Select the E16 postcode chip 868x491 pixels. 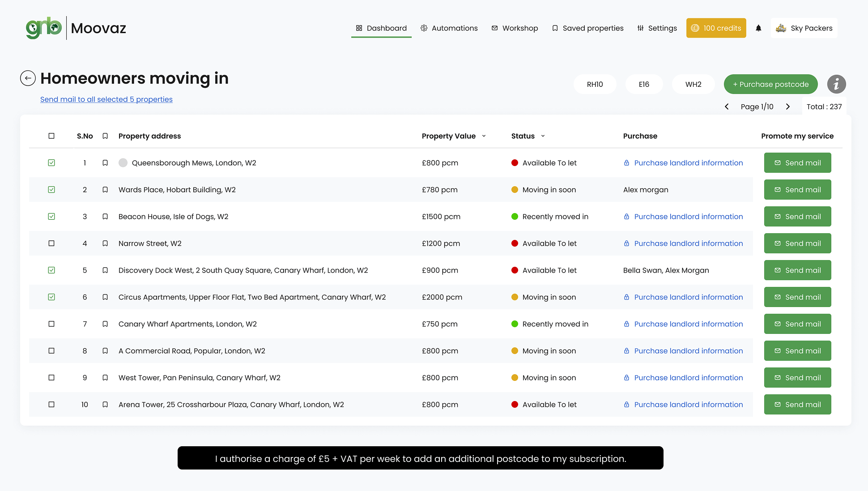tap(644, 84)
